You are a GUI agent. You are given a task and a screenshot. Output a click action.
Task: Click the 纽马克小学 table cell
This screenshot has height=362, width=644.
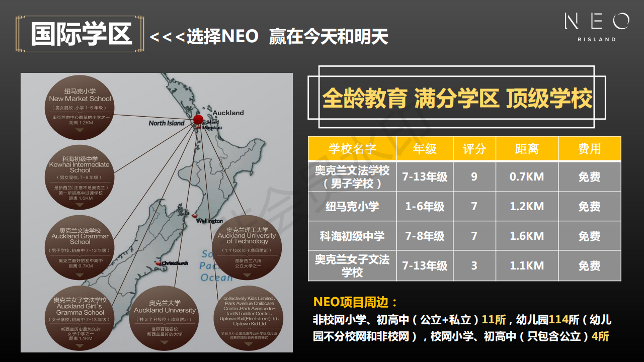coord(352,207)
